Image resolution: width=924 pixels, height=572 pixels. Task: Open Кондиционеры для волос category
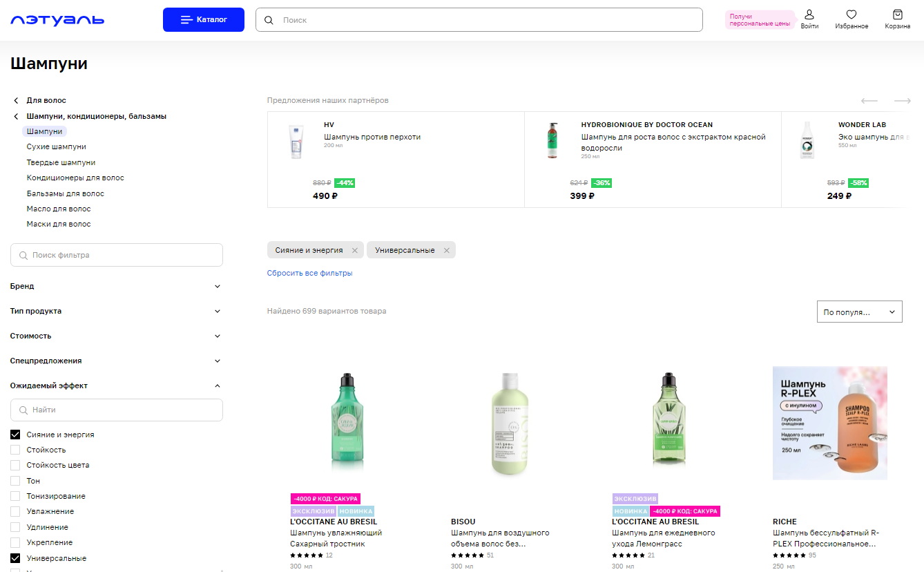pyautogui.click(x=75, y=178)
